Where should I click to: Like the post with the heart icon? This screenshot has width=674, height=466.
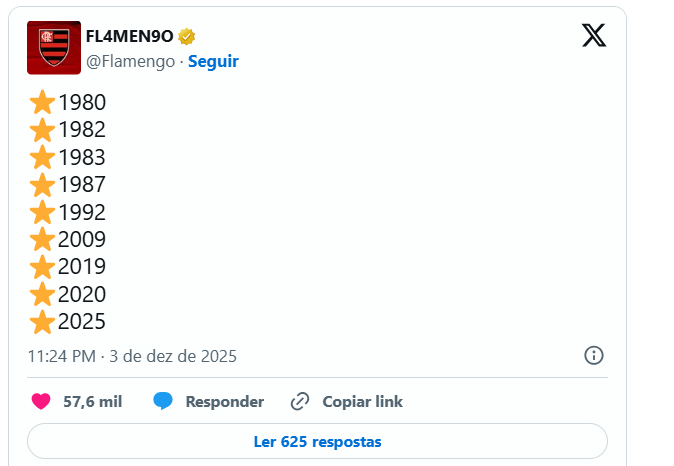[x=41, y=402]
